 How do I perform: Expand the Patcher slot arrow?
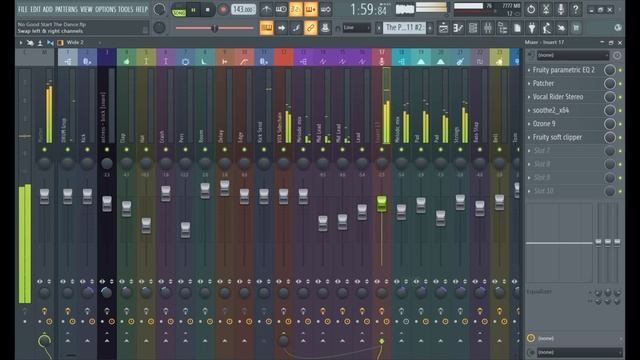[x=529, y=84]
